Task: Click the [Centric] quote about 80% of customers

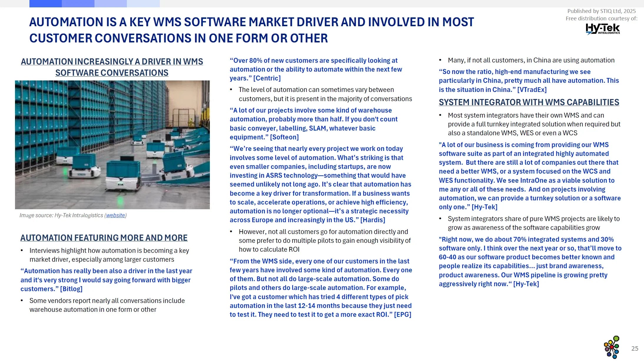Action: point(316,69)
